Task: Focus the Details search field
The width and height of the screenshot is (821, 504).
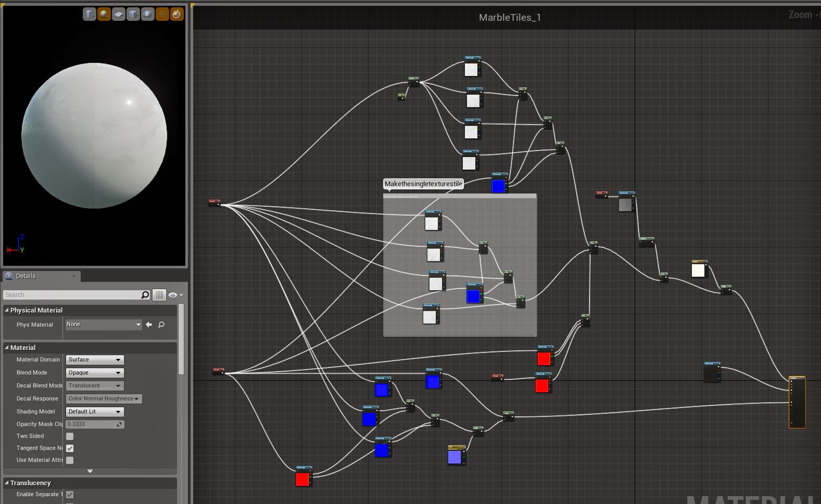Action: 72,295
